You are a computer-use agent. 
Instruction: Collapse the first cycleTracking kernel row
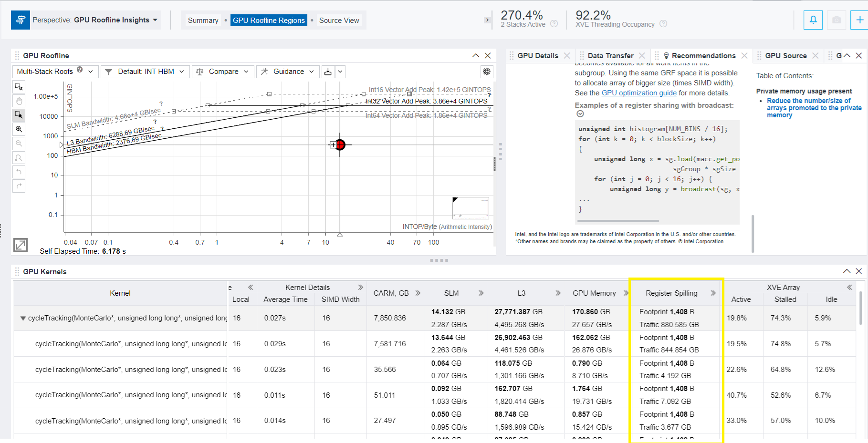pyautogui.click(x=22, y=318)
